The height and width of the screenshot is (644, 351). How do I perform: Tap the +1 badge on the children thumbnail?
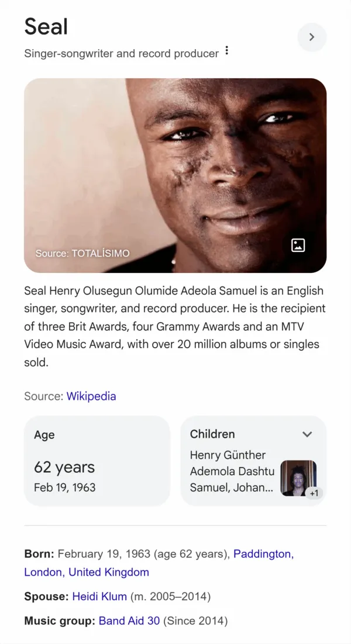[x=314, y=493]
